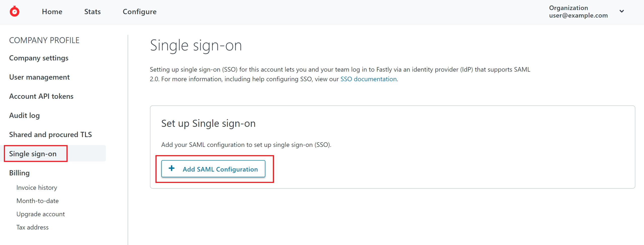Go to Upgrade account

pyautogui.click(x=41, y=214)
